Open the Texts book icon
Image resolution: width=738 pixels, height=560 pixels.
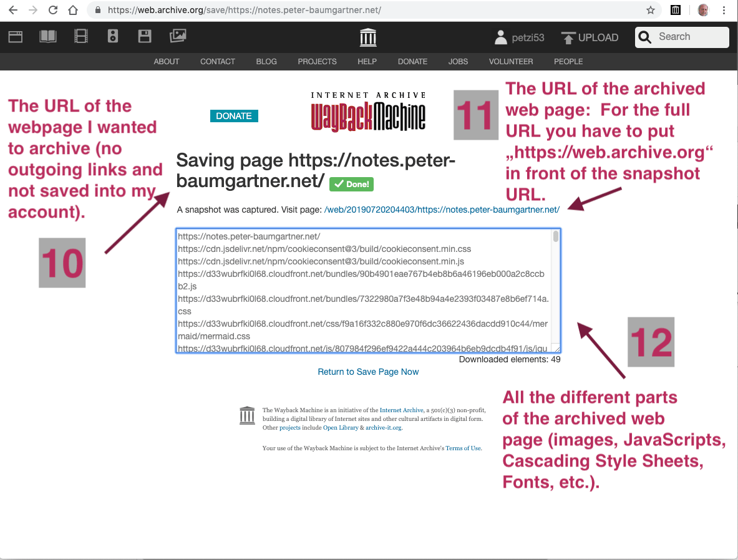(x=48, y=37)
